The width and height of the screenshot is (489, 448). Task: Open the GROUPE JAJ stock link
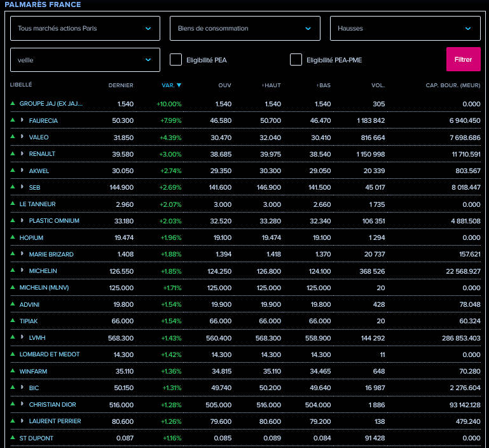coord(51,104)
